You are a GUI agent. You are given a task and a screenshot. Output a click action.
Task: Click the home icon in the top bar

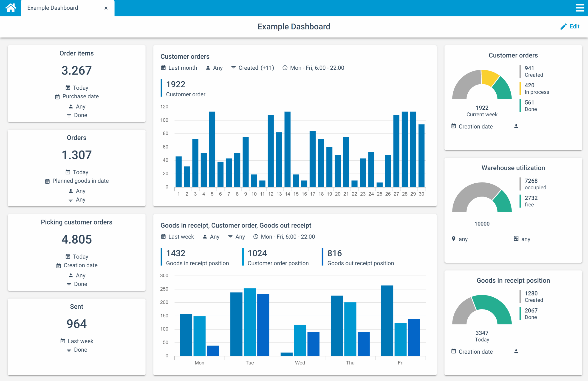[10, 8]
